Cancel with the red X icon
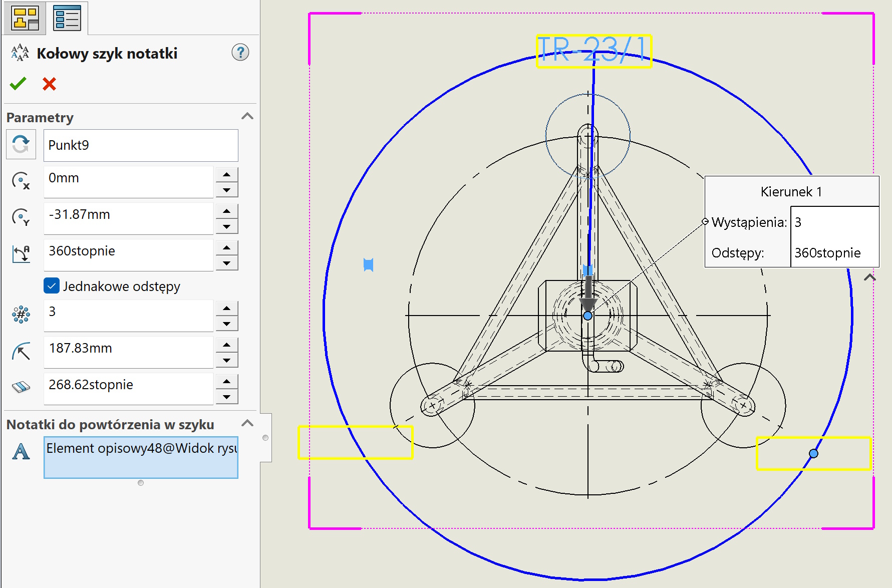892x588 pixels. click(x=49, y=84)
